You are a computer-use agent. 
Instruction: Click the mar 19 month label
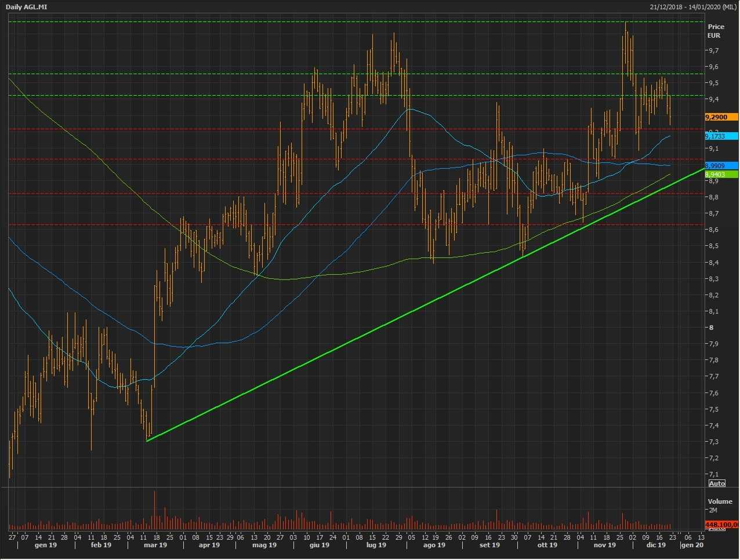click(x=155, y=545)
